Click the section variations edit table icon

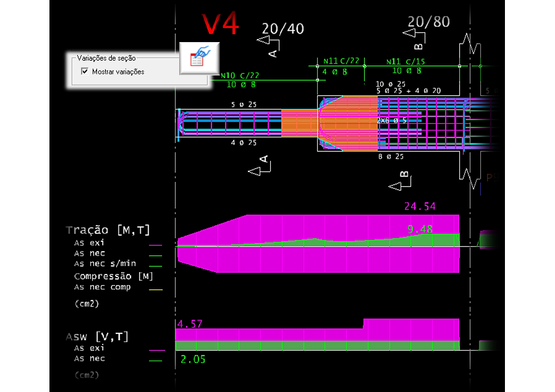pyautogui.click(x=200, y=58)
